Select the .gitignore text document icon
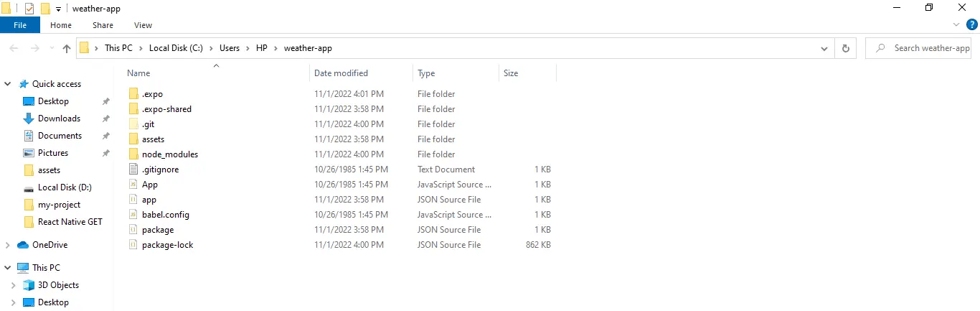 [133, 170]
